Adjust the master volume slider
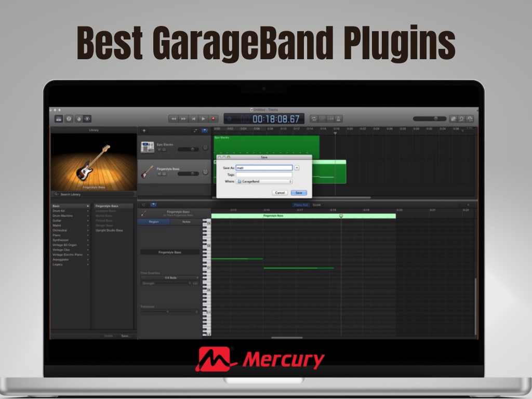Image resolution: width=532 pixels, height=399 pixels. coord(430,119)
